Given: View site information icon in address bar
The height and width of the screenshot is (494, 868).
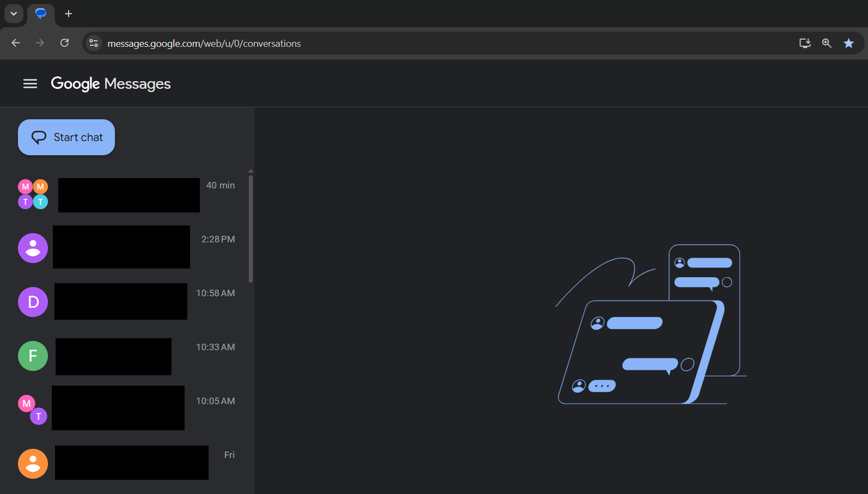Looking at the screenshot, I should tap(94, 43).
